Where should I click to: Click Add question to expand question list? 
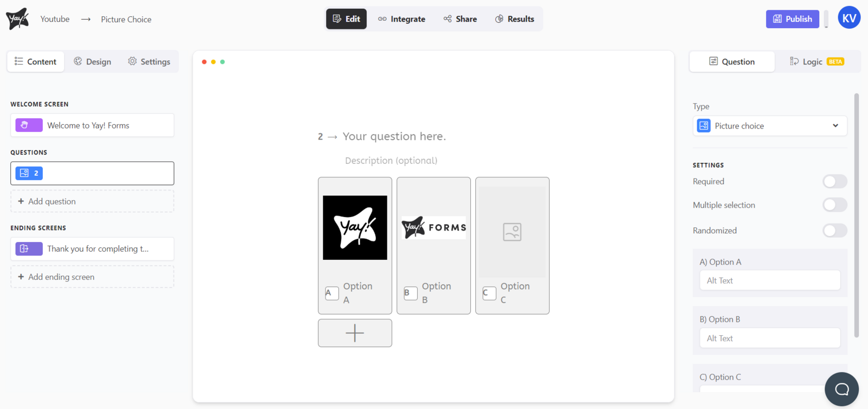tap(92, 201)
